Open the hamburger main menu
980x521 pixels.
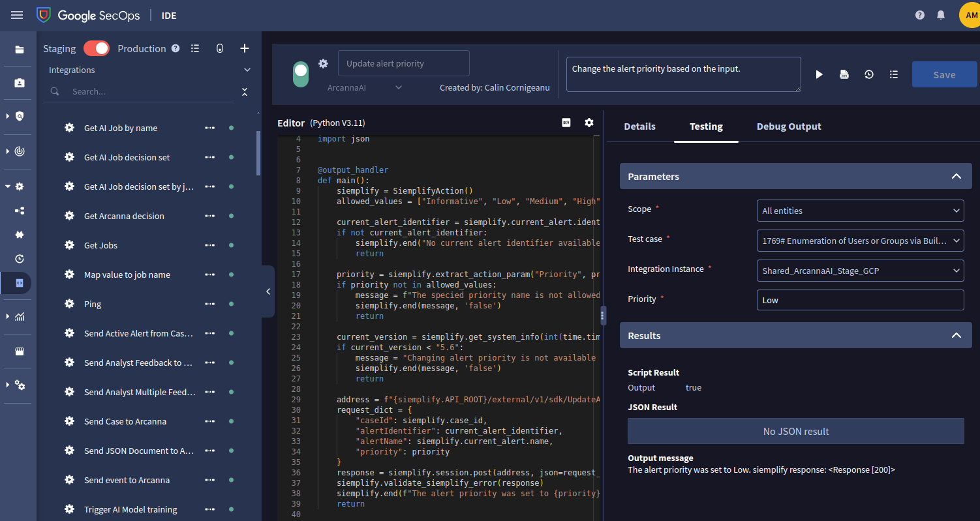coord(17,15)
